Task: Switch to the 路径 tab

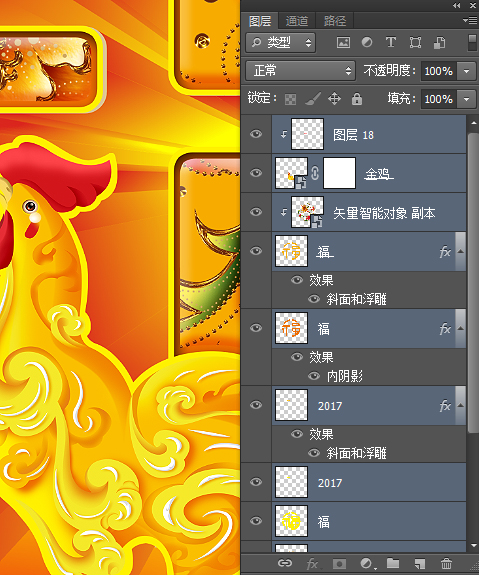Action: coord(334,21)
